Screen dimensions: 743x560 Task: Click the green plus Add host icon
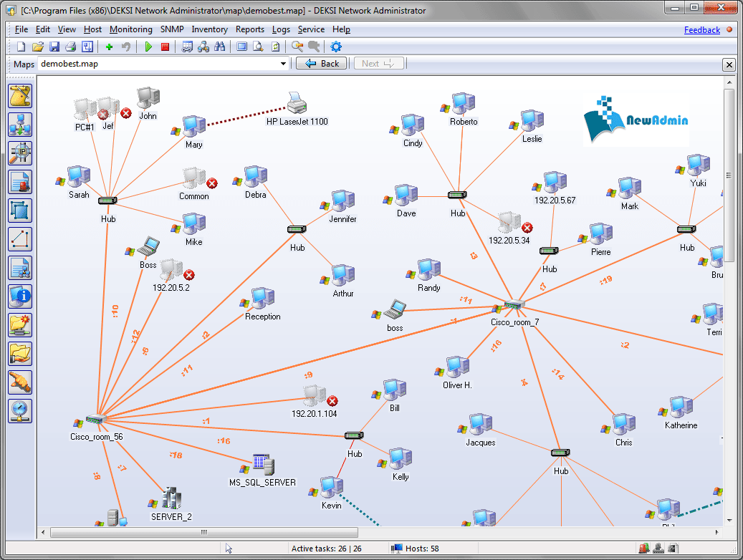(x=109, y=47)
